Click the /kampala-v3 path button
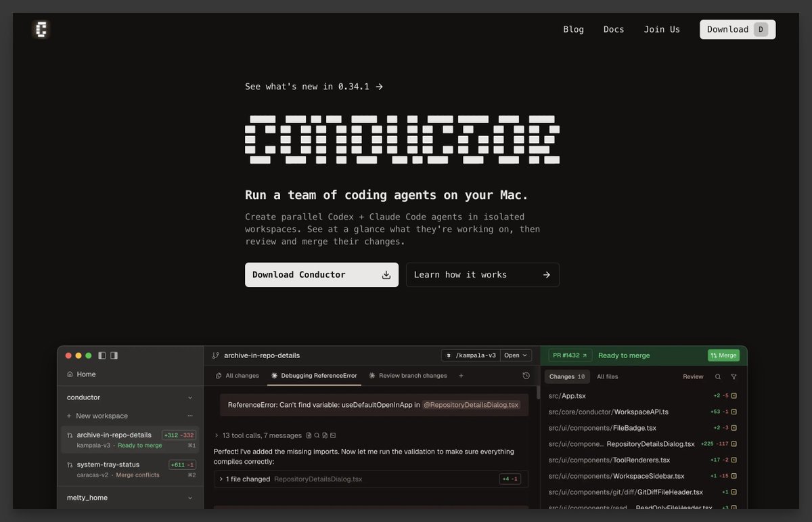Screen dimensions: 812x522 point(470,355)
